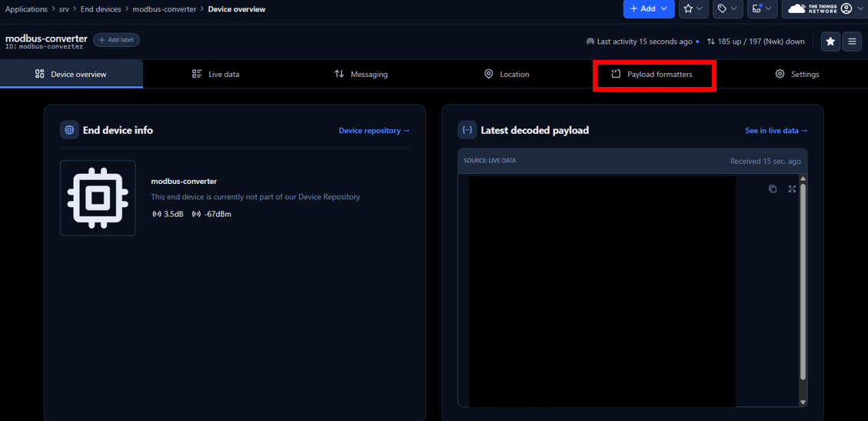The width and height of the screenshot is (868, 421).
Task: Open End devices breadcrumb link
Action: [x=101, y=9]
